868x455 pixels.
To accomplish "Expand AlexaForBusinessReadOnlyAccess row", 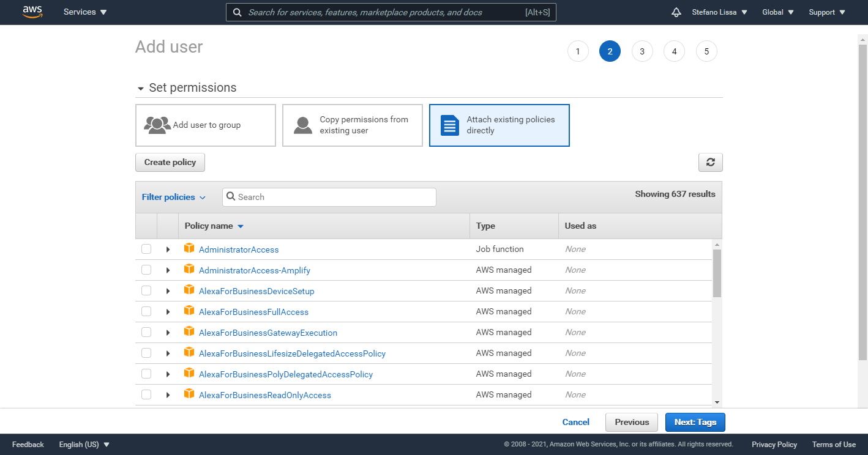I will tap(168, 395).
